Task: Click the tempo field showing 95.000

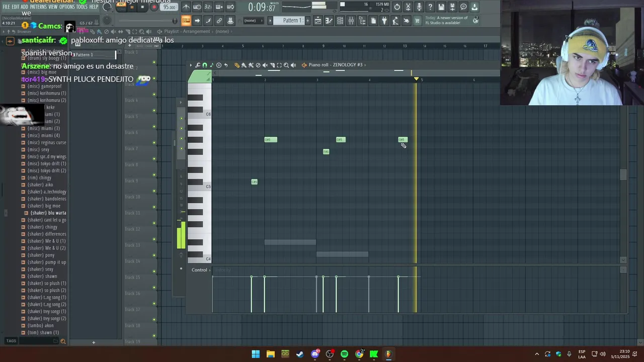Action: (169, 7)
